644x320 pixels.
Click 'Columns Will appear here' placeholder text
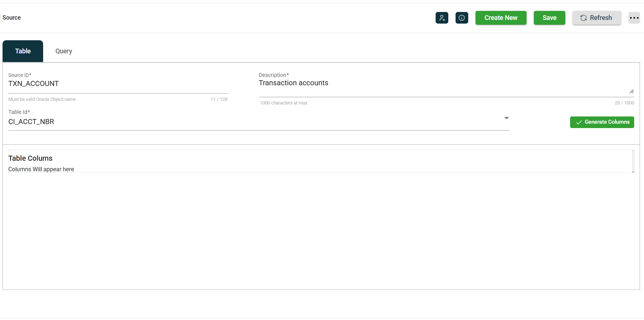coord(41,169)
